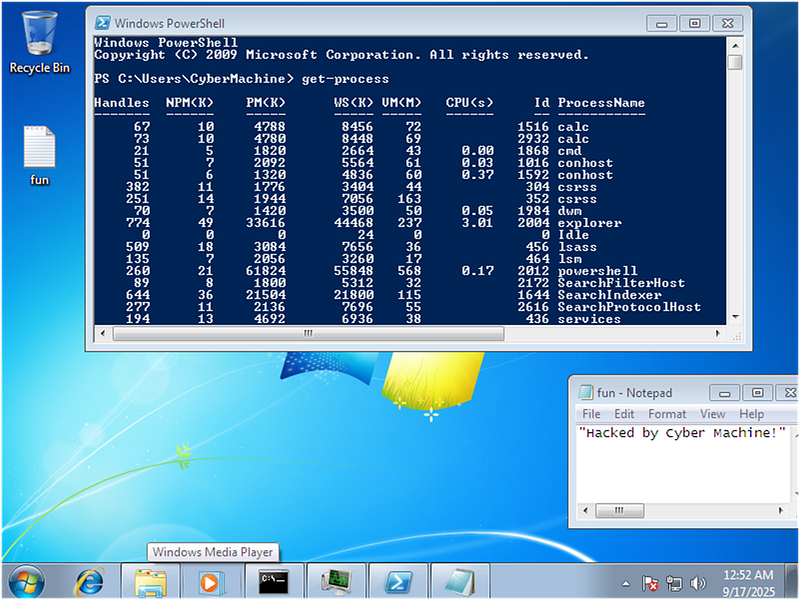
Task: Launch Internet Explorer from taskbar
Action: tap(90, 582)
